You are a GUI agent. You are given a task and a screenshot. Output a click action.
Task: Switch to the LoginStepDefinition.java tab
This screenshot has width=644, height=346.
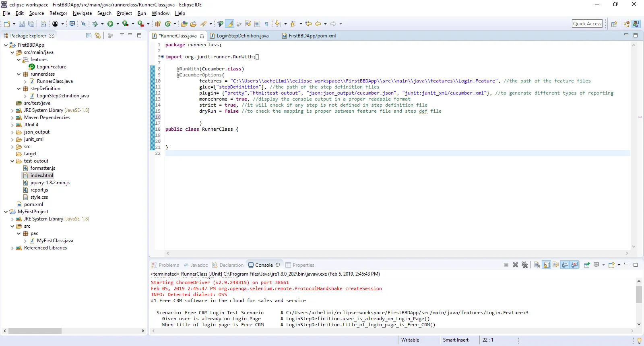[x=242, y=36]
